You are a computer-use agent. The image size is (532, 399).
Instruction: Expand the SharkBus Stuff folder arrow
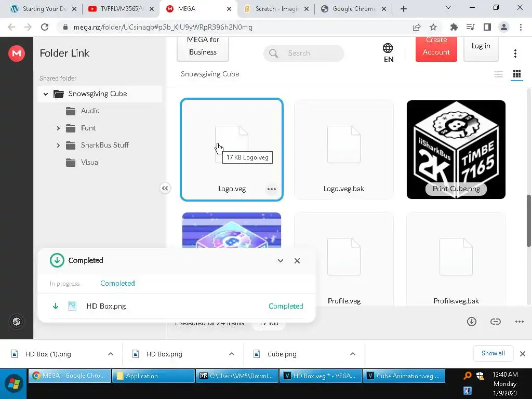click(x=58, y=145)
